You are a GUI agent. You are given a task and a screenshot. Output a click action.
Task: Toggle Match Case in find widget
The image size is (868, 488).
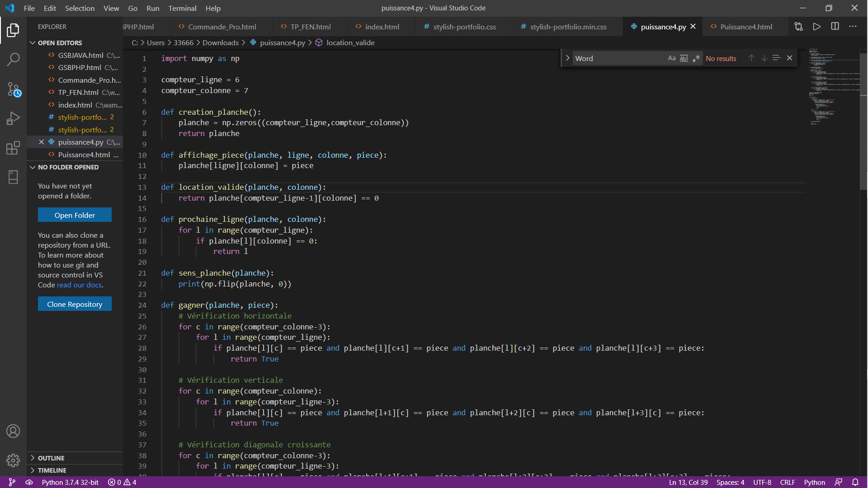pos(671,58)
